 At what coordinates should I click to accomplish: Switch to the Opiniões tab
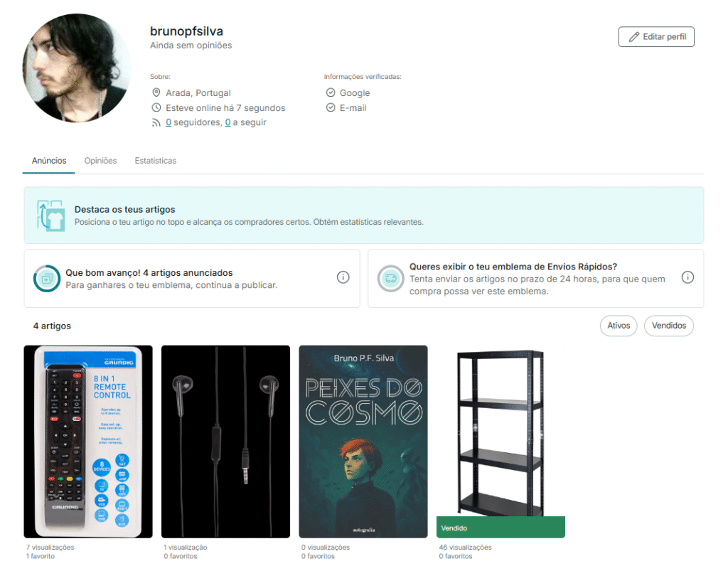coord(100,161)
